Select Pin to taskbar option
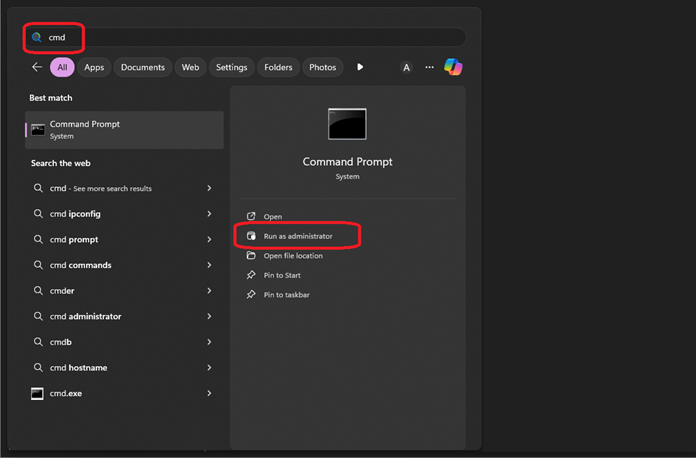This screenshot has width=696, height=458. pyautogui.click(x=286, y=295)
